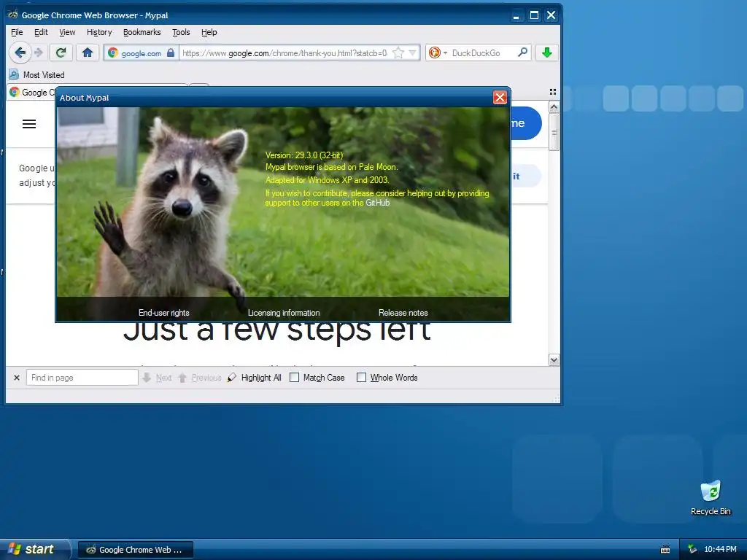This screenshot has height=560, width=747.
Task: Open the History menu
Action: click(x=99, y=32)
